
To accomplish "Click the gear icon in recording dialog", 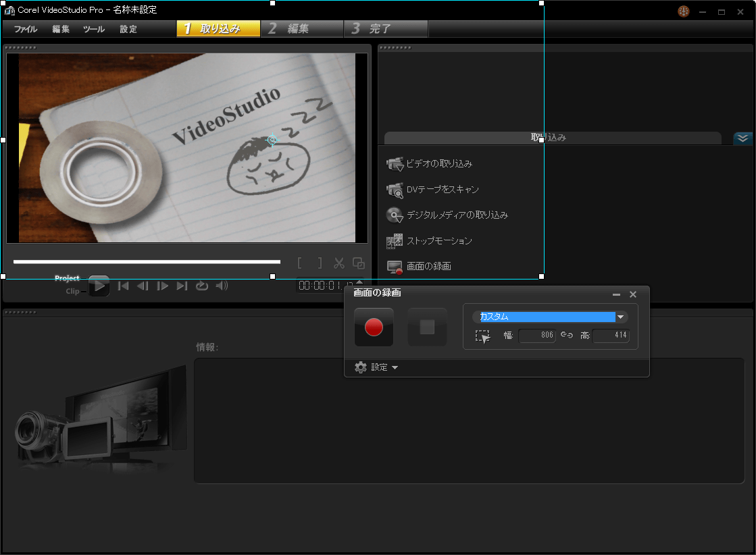I will 361,367.
